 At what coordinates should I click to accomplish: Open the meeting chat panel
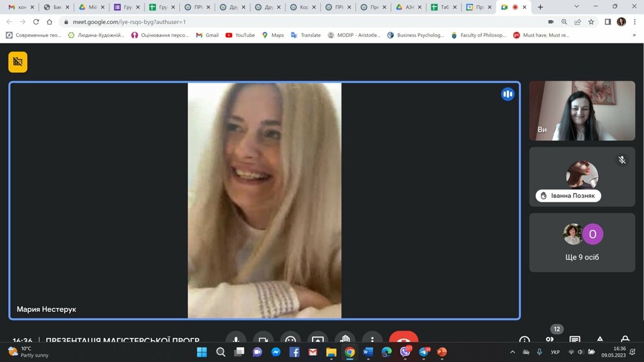[575, 340]
